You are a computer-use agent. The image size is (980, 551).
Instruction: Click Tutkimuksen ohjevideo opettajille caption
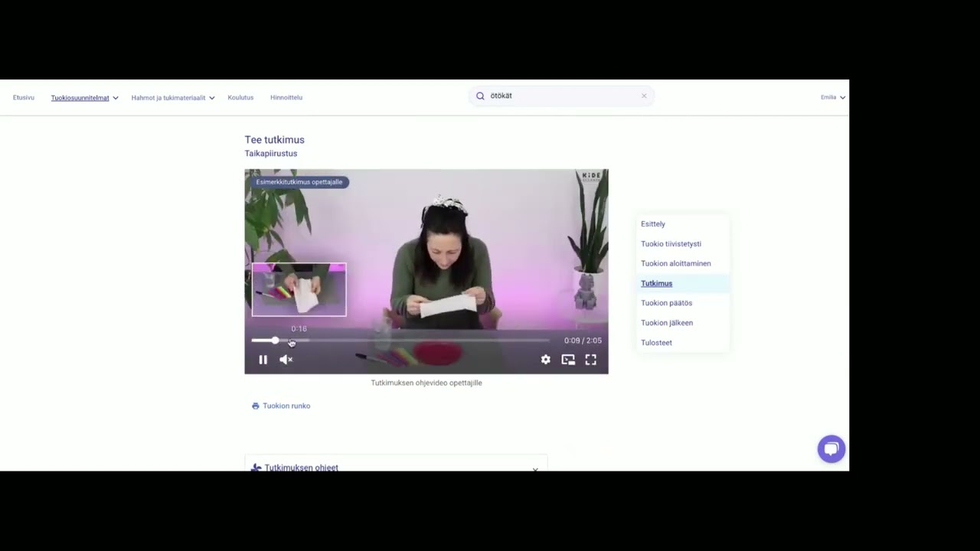[426, 383]
